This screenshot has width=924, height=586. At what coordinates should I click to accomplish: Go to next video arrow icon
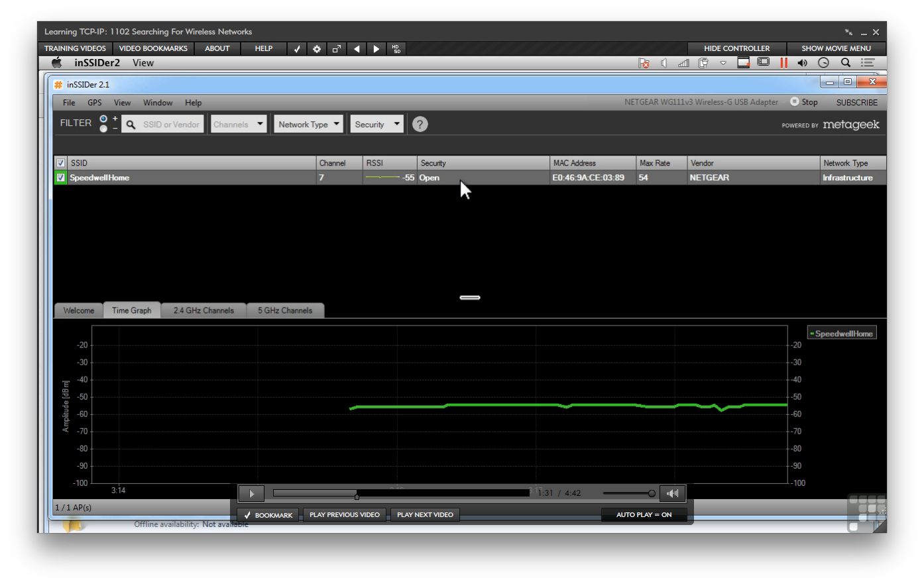point(376,48)
